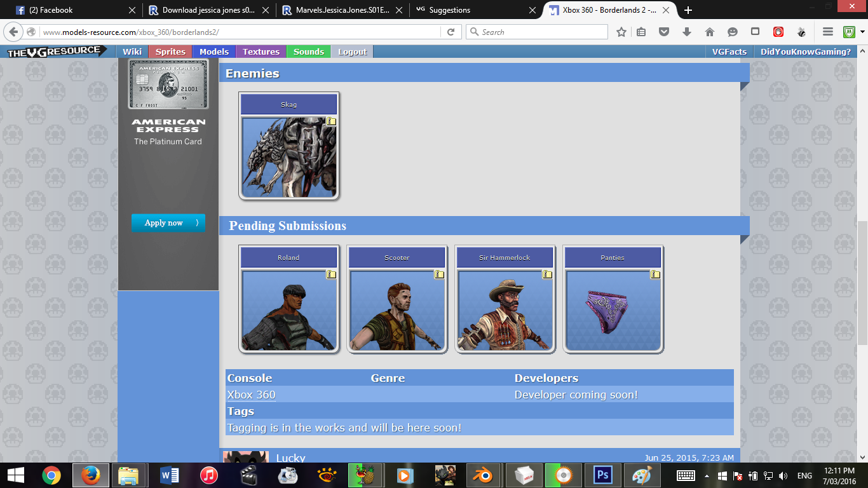Open File Explorer from the taskbar
Viewport: 868px width, 488px height.
click(129, 475)
